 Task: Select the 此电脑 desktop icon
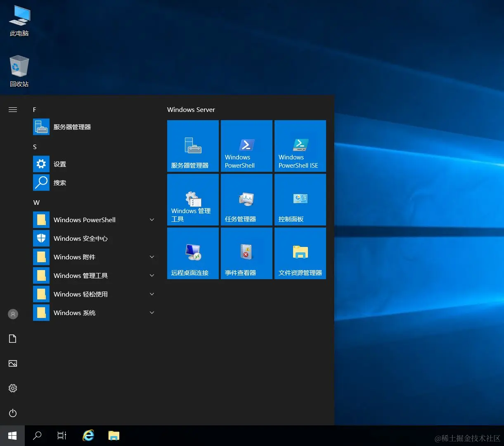[x=19, y=21]
